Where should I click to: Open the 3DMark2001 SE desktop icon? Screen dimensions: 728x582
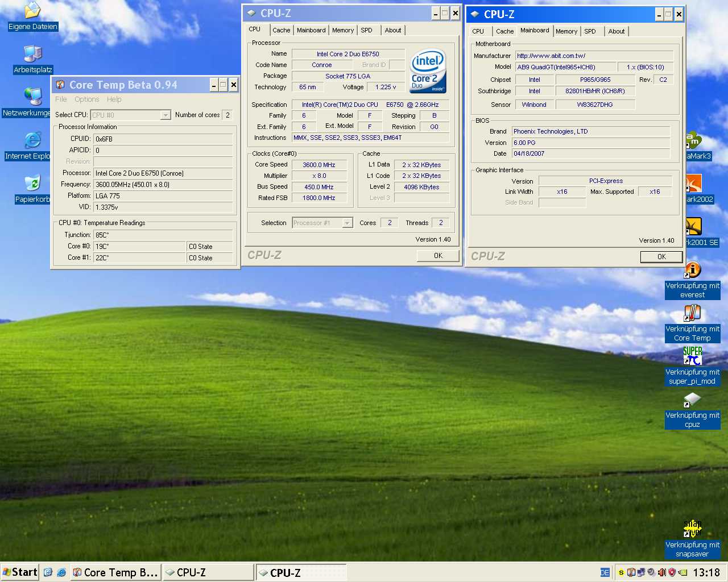(x=693, y=226)
